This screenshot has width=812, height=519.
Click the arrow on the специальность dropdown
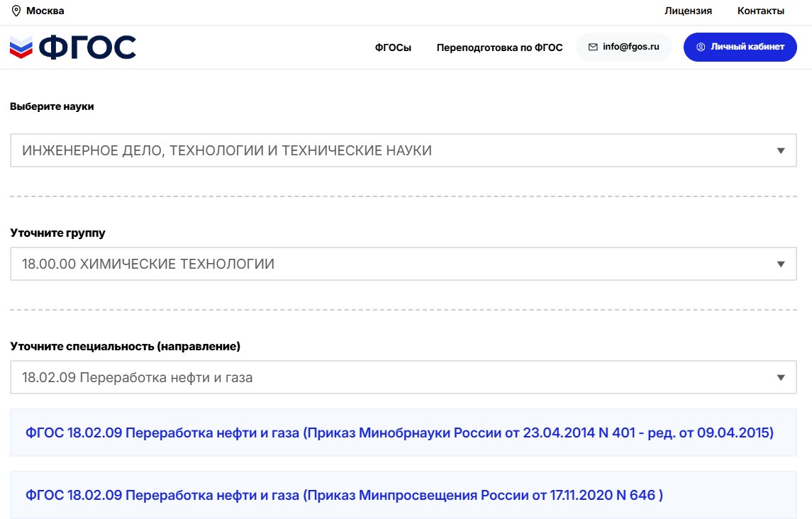tap(781, 377)
